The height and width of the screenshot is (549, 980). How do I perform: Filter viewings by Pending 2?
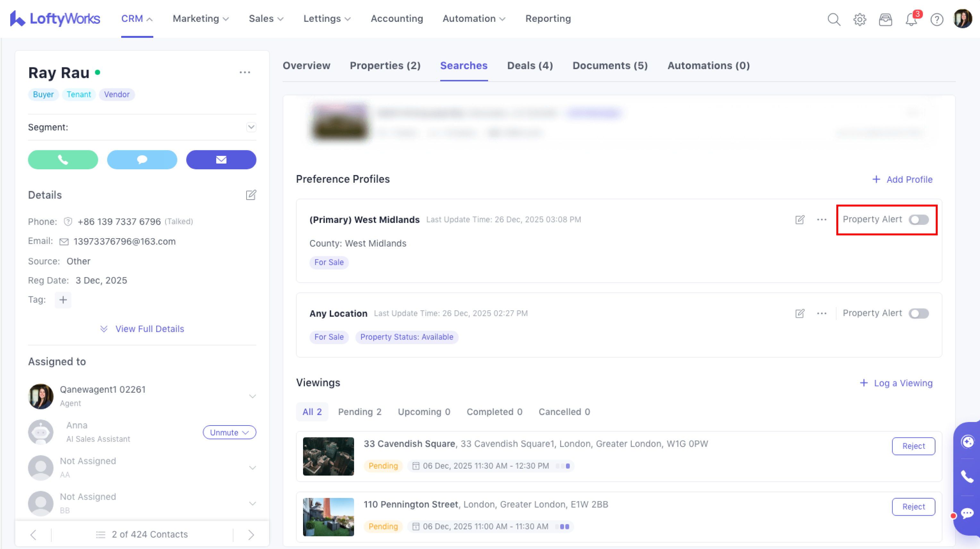click(x=359, y=412)
